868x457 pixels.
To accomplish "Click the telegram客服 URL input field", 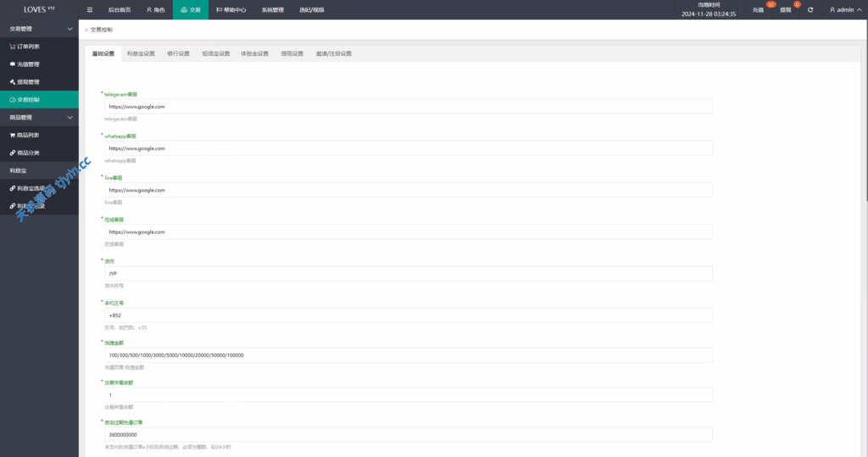I will tap(409, 107).
